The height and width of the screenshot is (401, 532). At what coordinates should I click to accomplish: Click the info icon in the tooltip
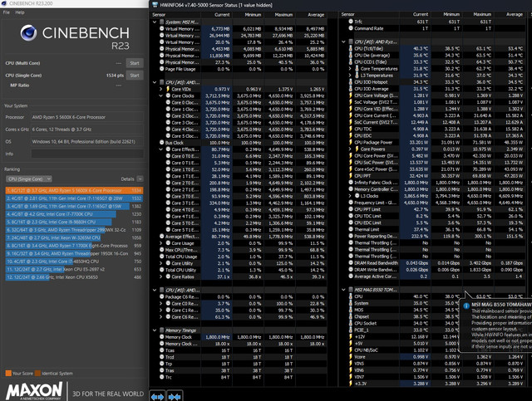(x=466, y=306)
